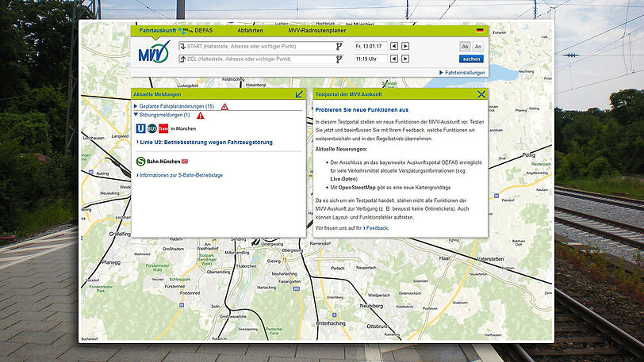
Task: Go to the next date with the right arrow
Action: (405, 47)
